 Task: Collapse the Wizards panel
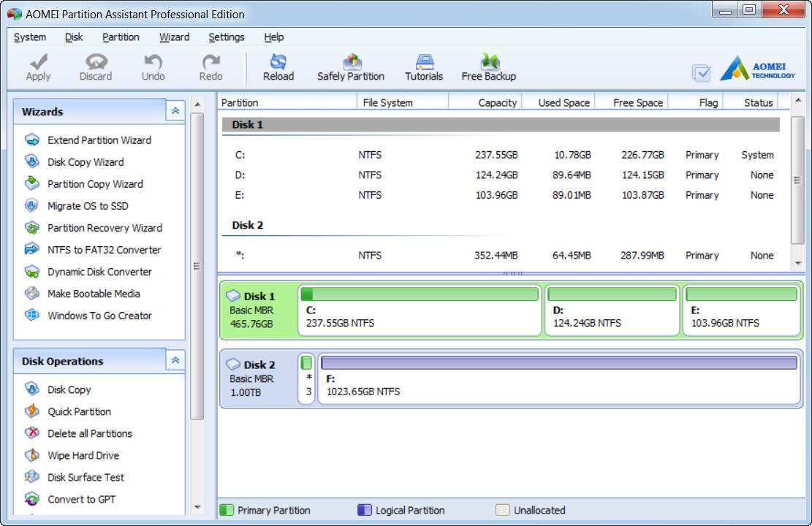coord(175,111)
